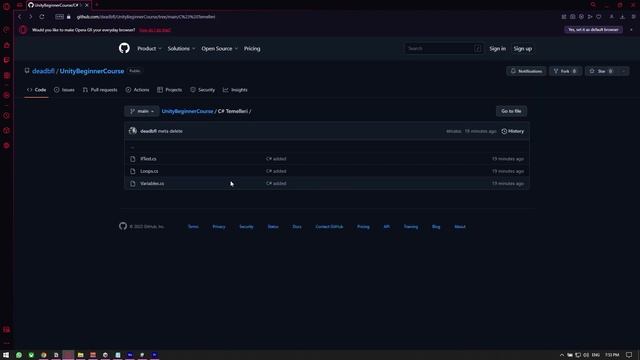Open the Pricing menu link
Viewport: 640px width, 360px height.
coord(252,49)
